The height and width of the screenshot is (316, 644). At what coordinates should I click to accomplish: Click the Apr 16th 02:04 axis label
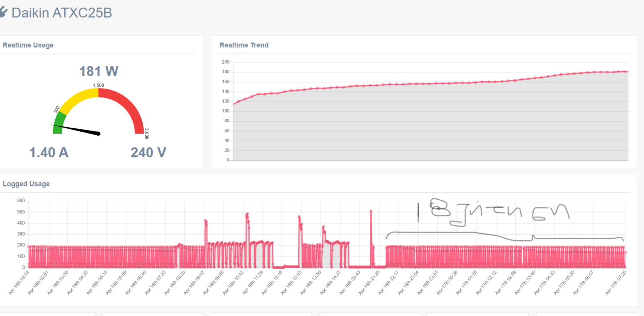[19, 283]
